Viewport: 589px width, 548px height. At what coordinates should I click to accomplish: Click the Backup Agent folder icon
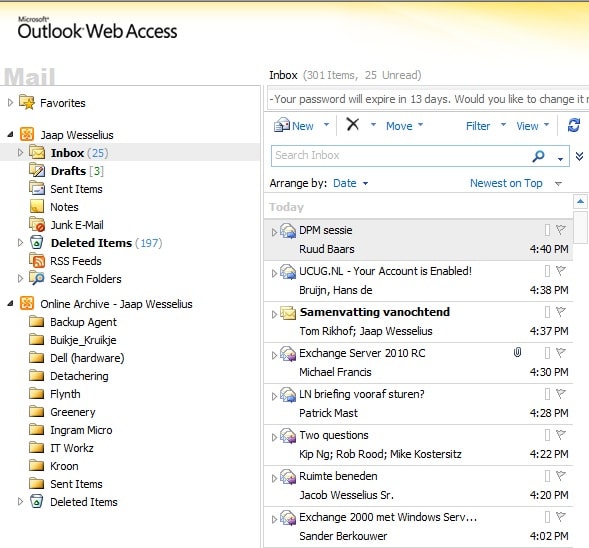click(36, 322)
